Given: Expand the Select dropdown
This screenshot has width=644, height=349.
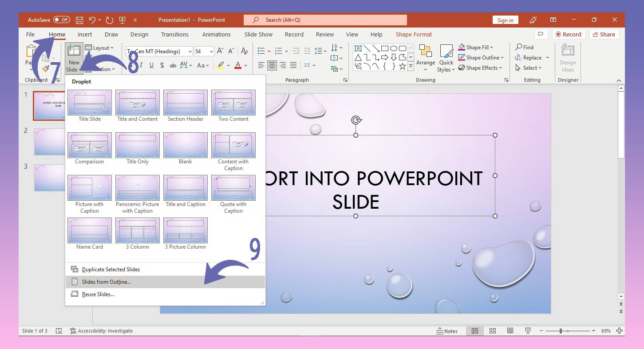Looking at the screenshot, I should coord(540,68).
